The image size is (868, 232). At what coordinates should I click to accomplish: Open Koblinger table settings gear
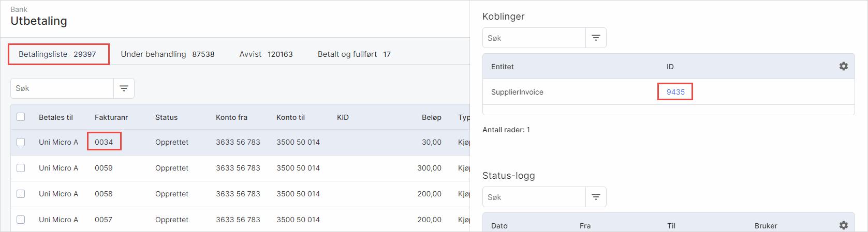pyautogui.click(x=843, y=66)
